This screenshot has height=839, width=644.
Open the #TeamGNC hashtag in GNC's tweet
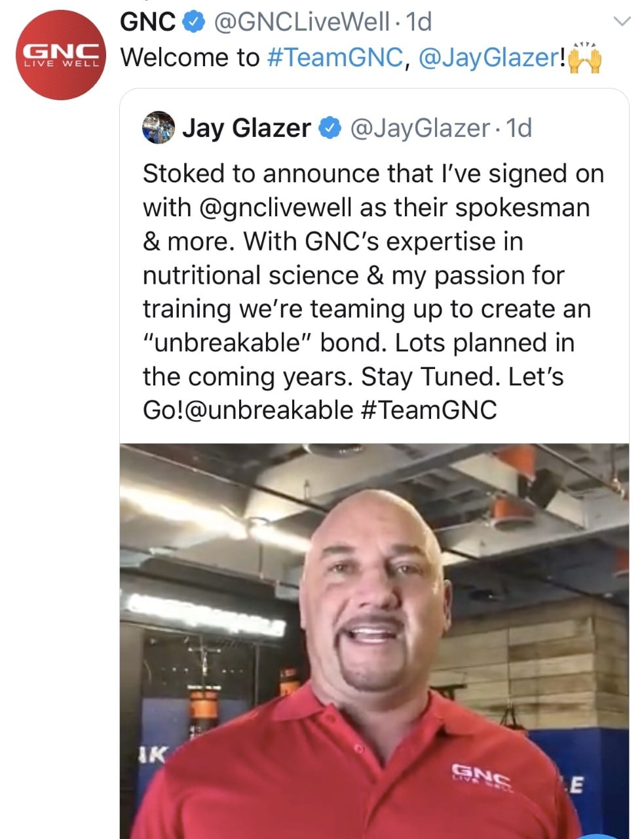coord(335,58)
